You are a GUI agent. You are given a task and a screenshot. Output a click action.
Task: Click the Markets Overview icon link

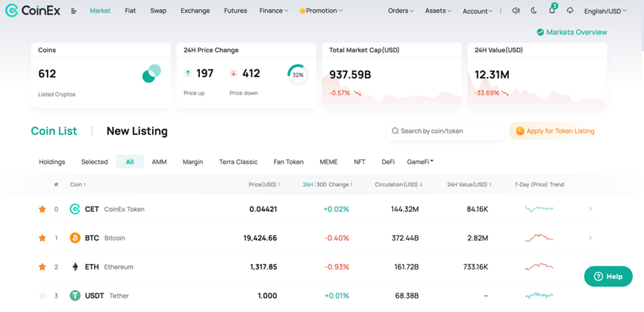pyautogui.click(x=572, y=32)
